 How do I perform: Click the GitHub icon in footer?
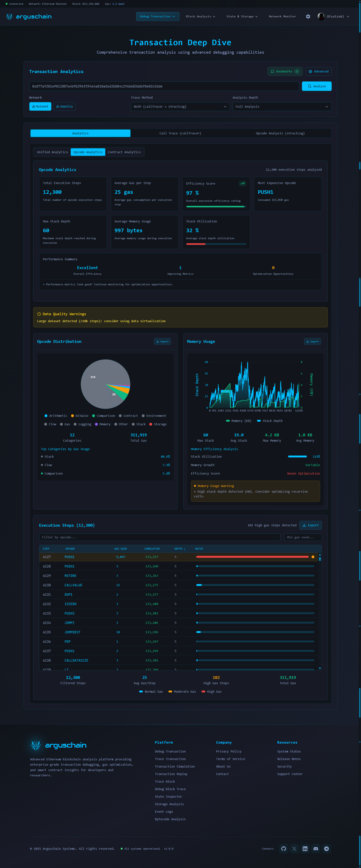[284, 848]
